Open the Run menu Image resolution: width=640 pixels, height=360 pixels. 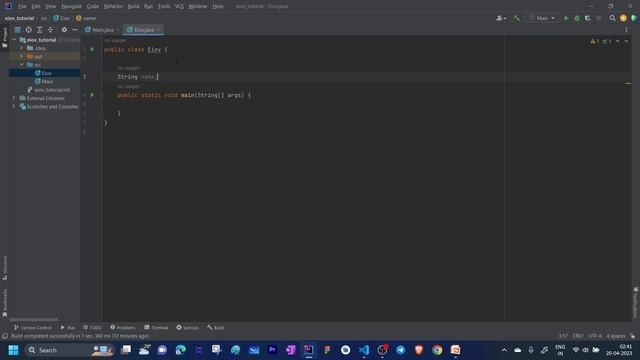pos(148,6)
